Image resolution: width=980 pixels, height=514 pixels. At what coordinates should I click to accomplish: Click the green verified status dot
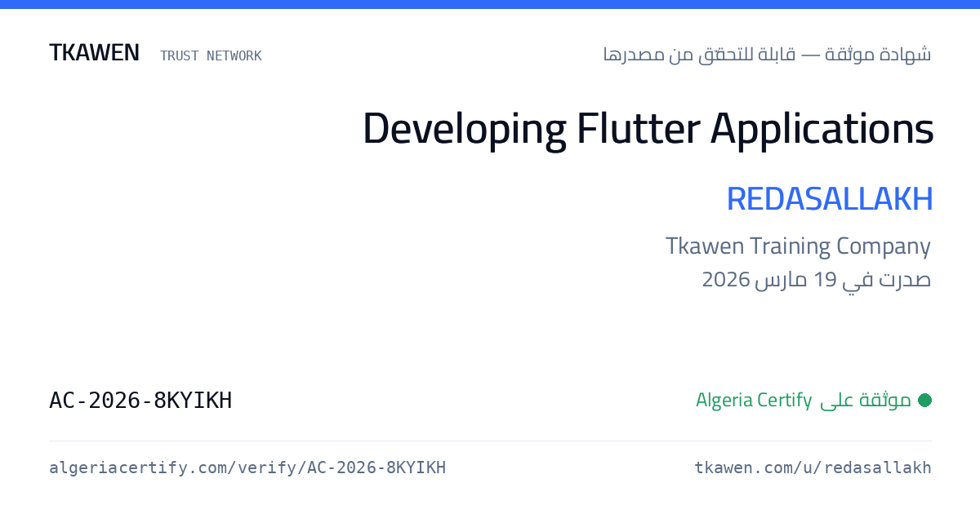click(924, 400)
